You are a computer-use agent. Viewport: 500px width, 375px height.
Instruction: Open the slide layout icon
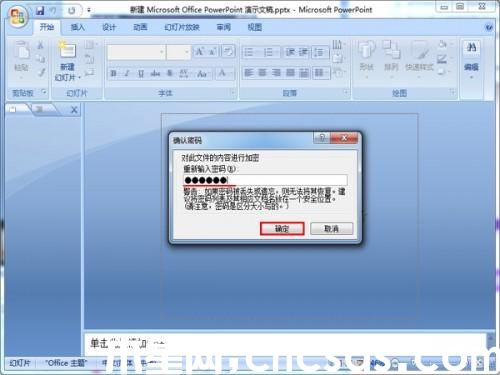[x=90, y=45]
